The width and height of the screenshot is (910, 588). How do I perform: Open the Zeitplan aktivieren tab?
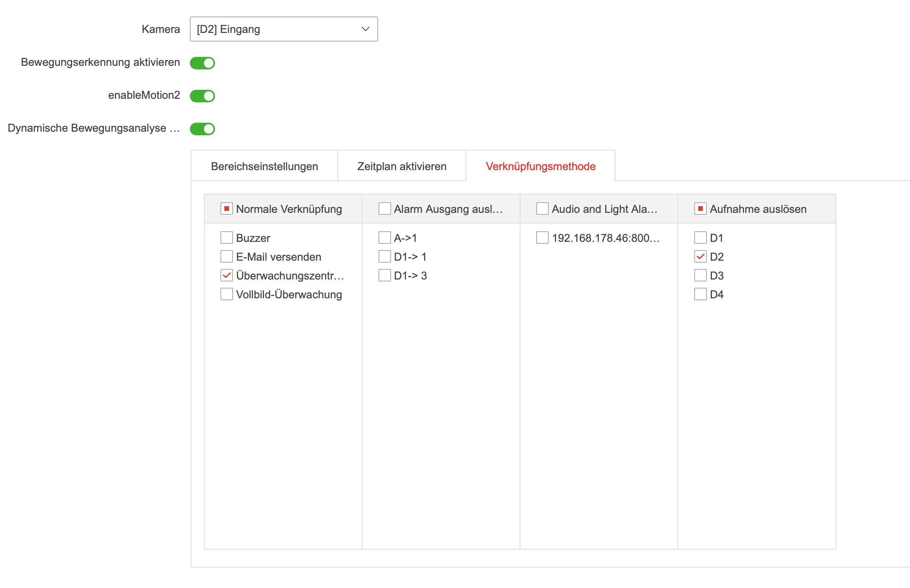[x=402, y=166]
